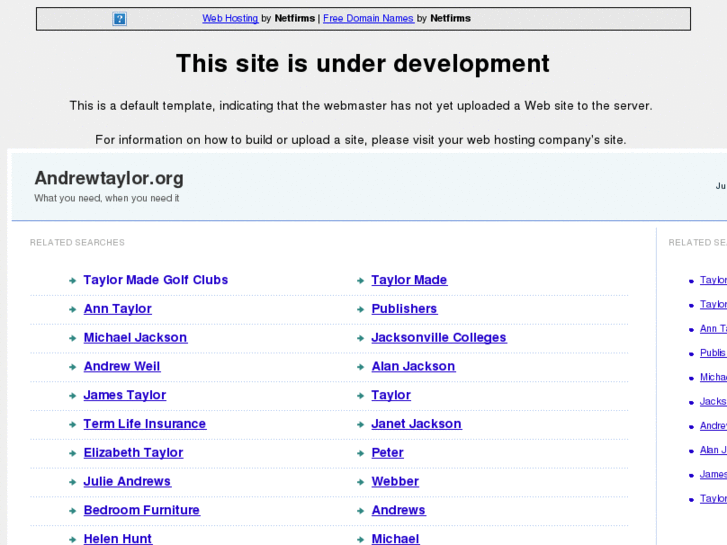Screen dimensions: 727x545
Task: Click the arrow icon beside Peter
Action: pos(360,453)
